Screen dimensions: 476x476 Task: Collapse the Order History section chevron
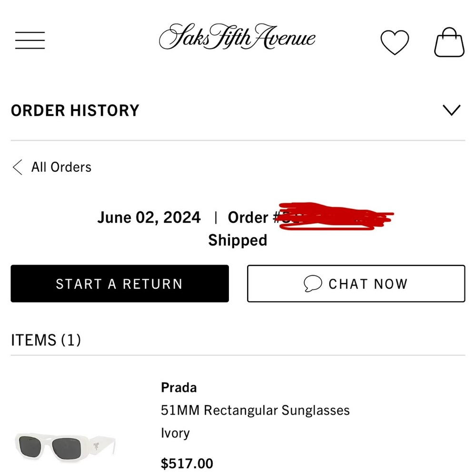coord(451,110)
